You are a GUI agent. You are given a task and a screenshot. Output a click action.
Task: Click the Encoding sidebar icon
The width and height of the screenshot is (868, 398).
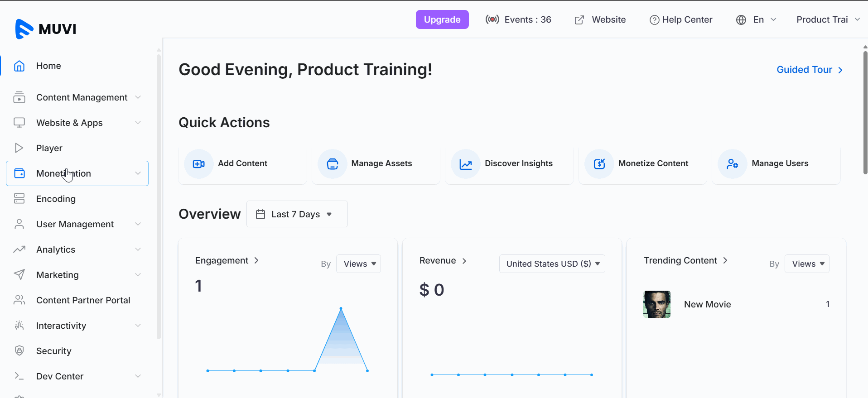19,199
